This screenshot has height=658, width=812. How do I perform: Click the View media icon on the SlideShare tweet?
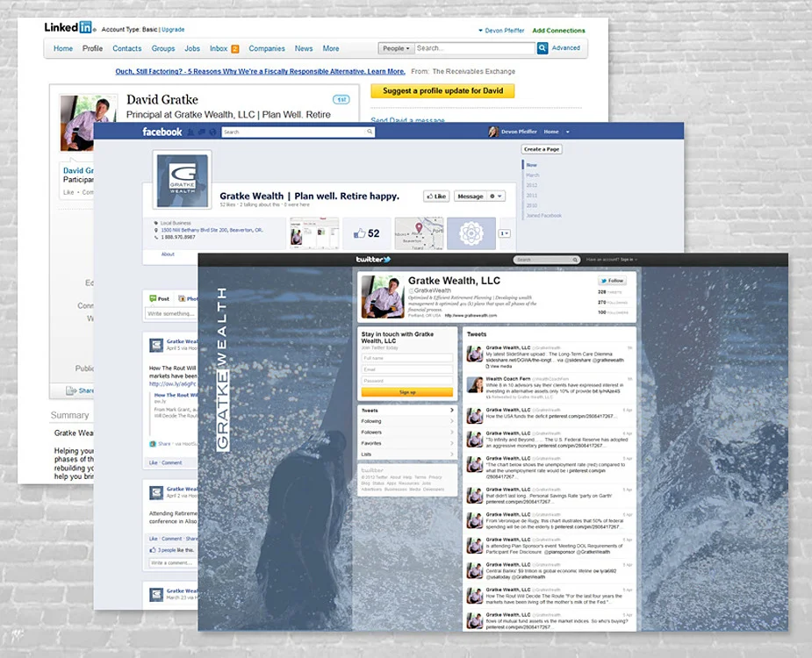click(488, 367)
